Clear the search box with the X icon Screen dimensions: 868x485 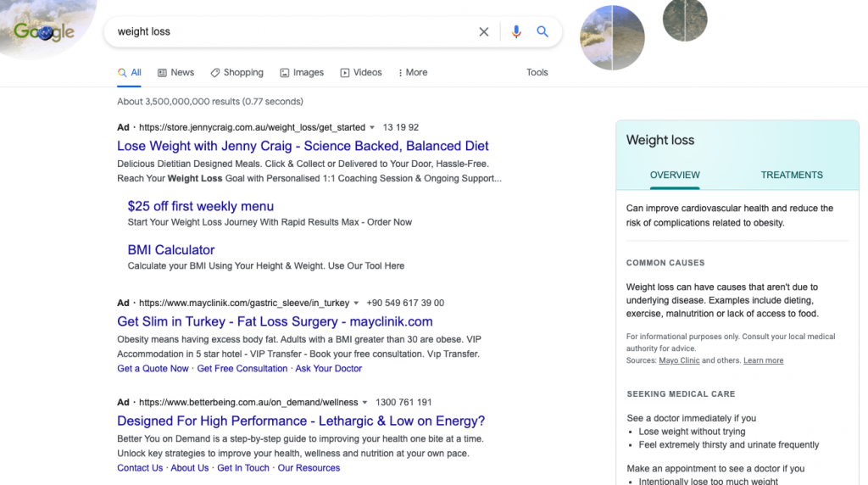pos(484,31)
